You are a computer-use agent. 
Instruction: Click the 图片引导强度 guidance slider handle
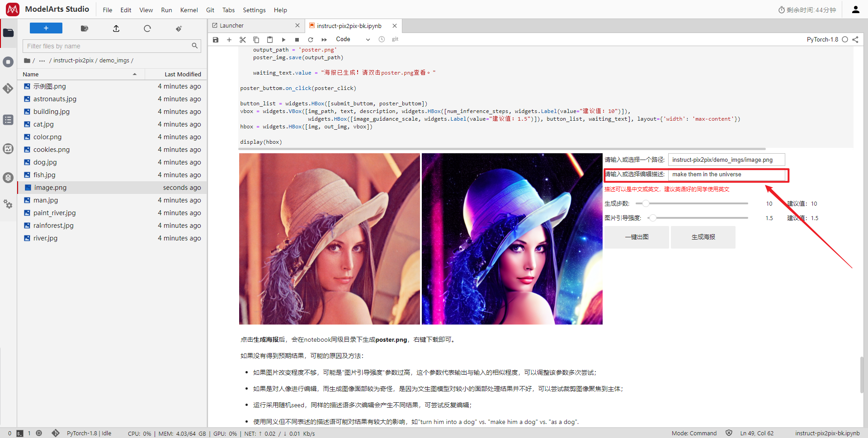click(653, 218)
